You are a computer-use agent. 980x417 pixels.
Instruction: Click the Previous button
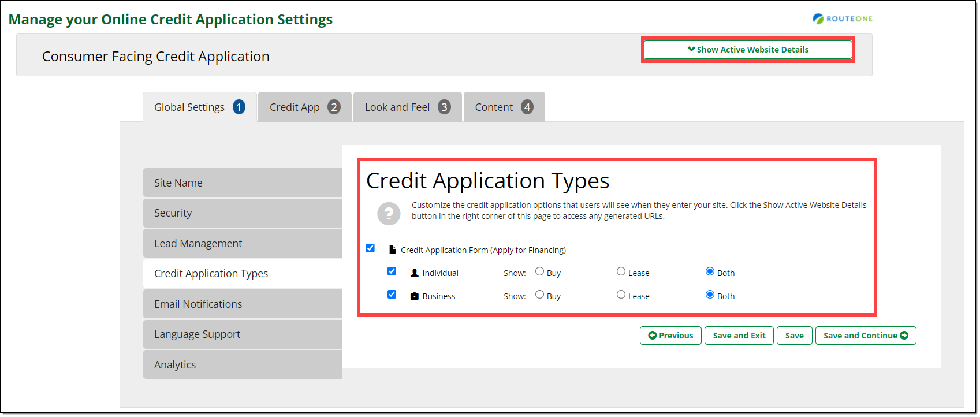(670, 336)
